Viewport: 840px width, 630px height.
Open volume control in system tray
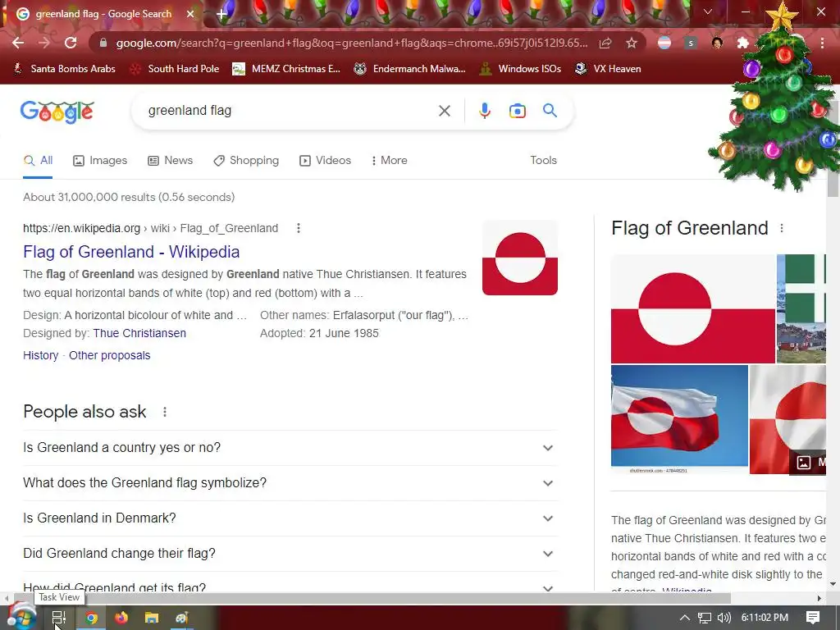724,618
